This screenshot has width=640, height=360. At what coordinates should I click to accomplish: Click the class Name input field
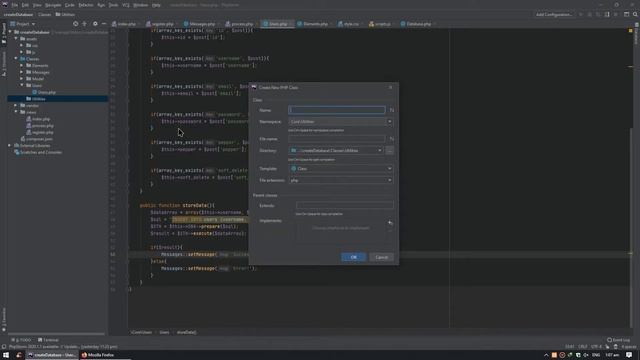[x=337, y=110]
